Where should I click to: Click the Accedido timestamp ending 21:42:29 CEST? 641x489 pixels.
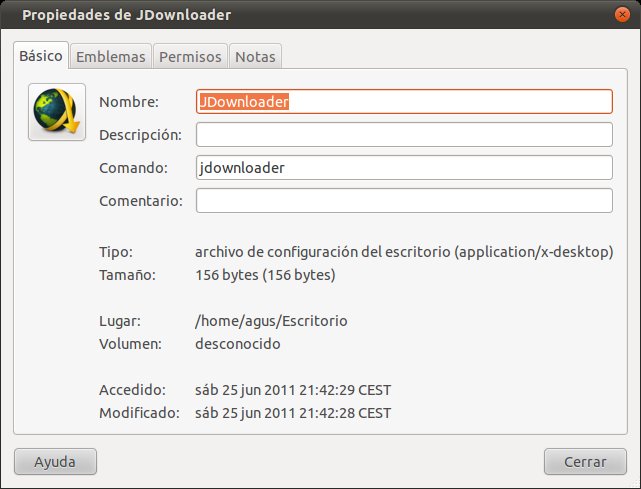coord(293,390)
